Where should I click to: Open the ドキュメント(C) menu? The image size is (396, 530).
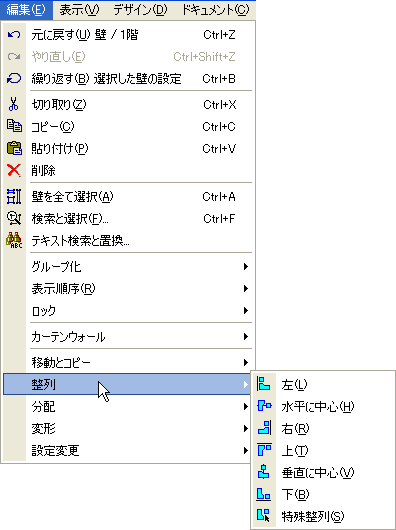216,10
